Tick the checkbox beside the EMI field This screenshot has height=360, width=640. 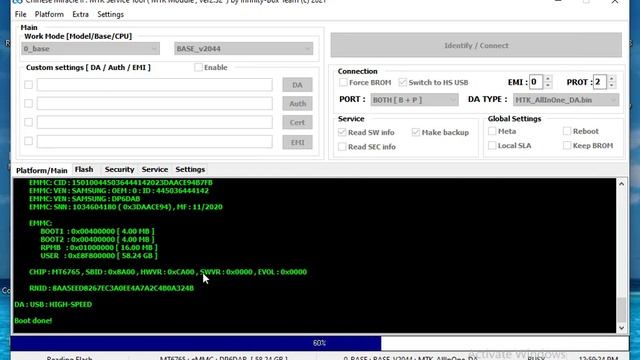[28, 141]
